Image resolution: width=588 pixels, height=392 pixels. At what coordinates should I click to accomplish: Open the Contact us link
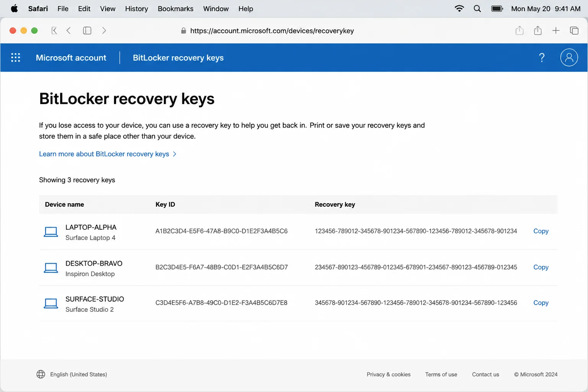click(x=485, y=374)
